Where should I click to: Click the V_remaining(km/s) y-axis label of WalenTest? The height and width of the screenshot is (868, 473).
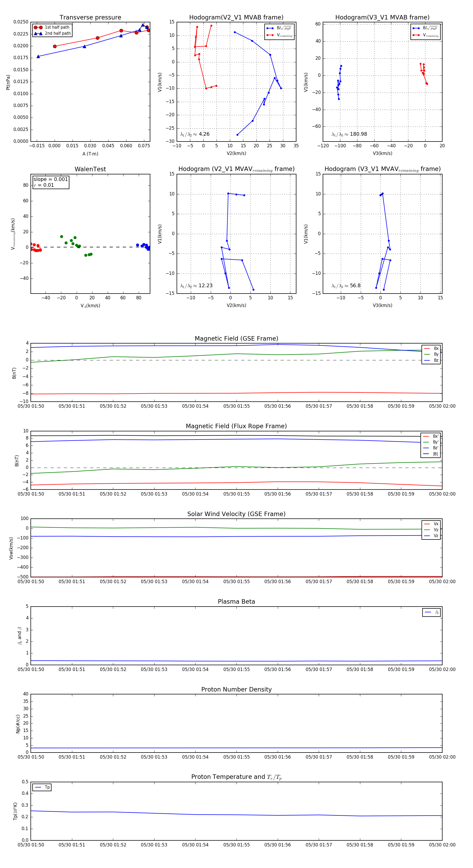point(13,234)
